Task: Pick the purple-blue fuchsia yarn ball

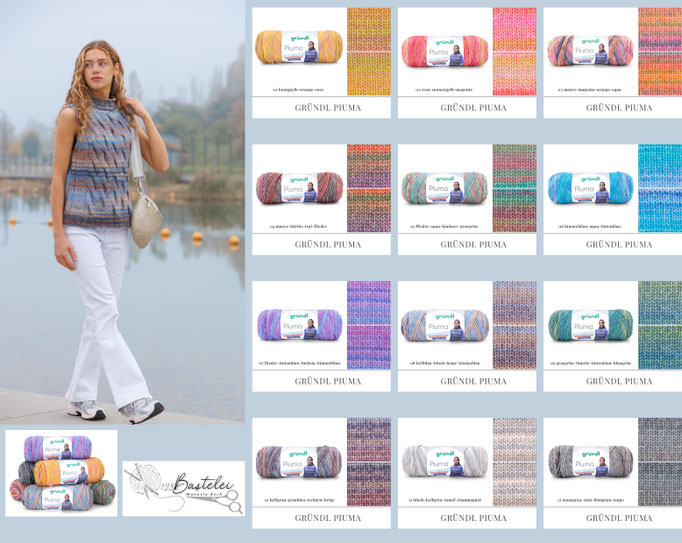Action: [x=299, y=325]
